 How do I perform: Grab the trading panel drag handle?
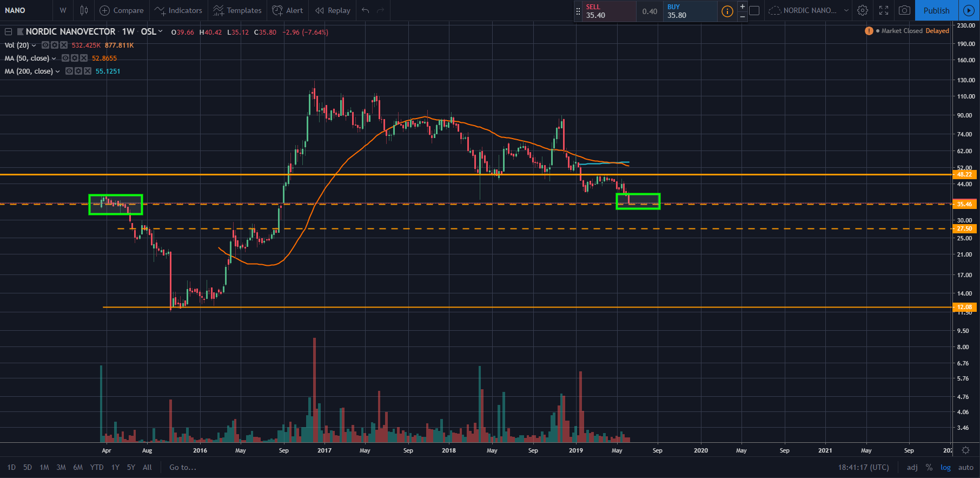578,11
